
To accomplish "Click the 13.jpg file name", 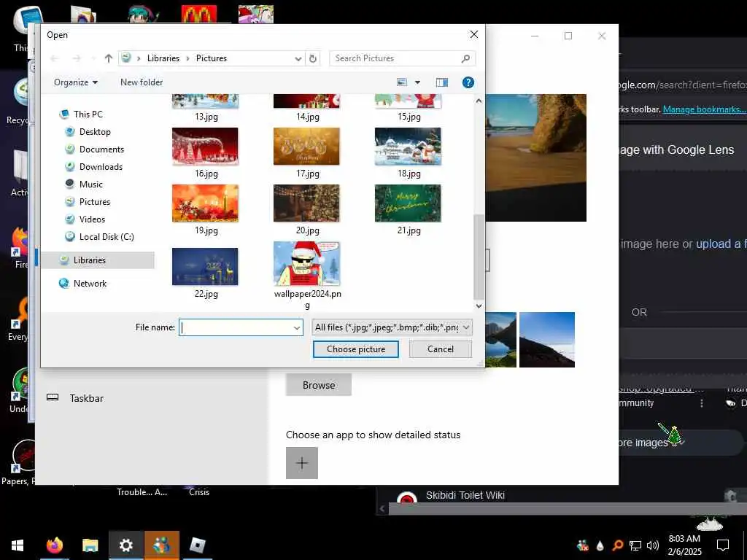I will coord(206,116).
